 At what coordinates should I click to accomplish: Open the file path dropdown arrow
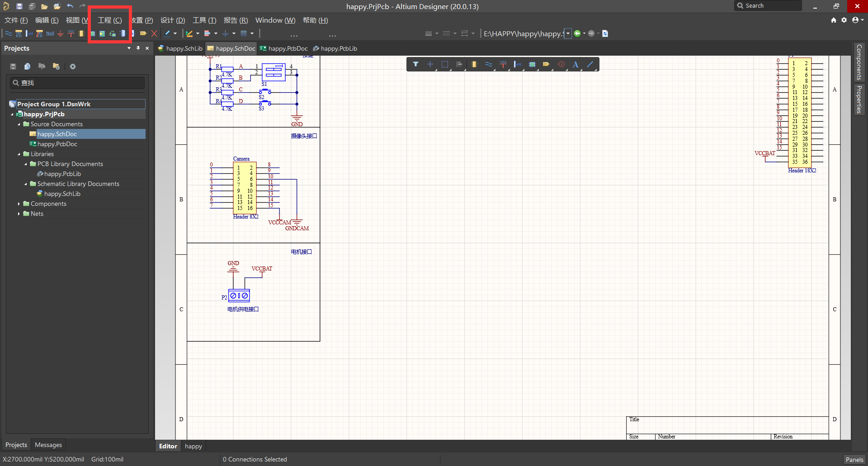pyautogui.click(x=568, y=33)
